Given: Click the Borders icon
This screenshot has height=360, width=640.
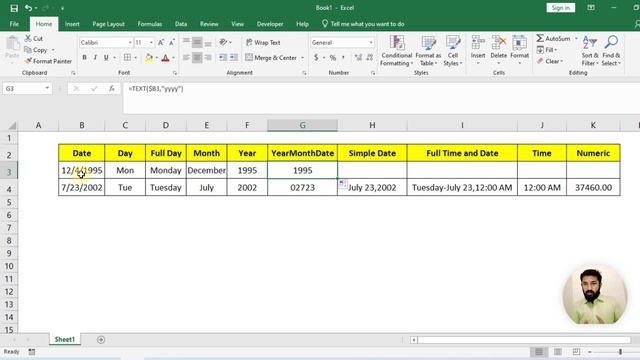Looking at the screenshot, I should pyautogui.click(x=127, y=58).
